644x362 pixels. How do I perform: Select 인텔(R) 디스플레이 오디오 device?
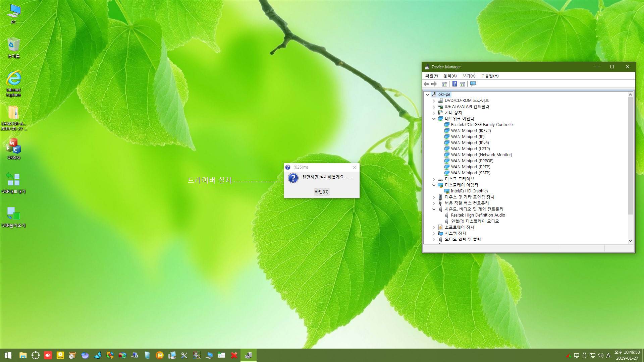pyautogui.click(x=475, y=221)
